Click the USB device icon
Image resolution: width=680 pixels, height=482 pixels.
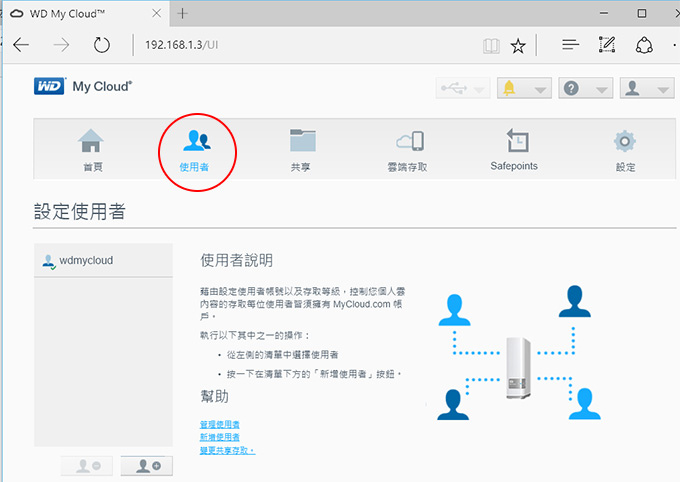point(454,89)
